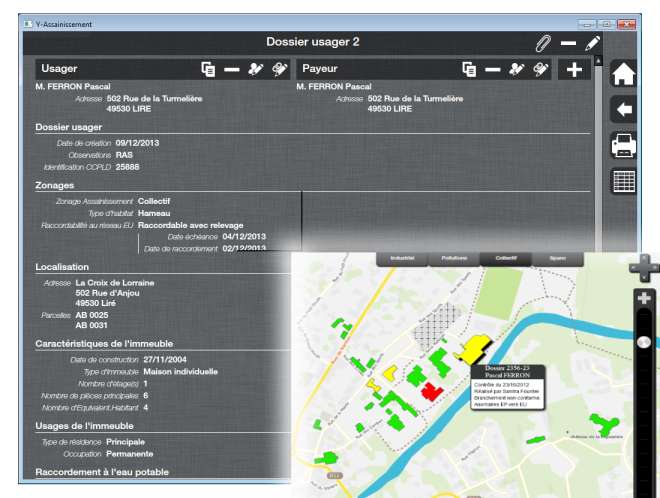Open the Spanc map tab
Viewport: 660px width, 498px height.
point(557,258)
